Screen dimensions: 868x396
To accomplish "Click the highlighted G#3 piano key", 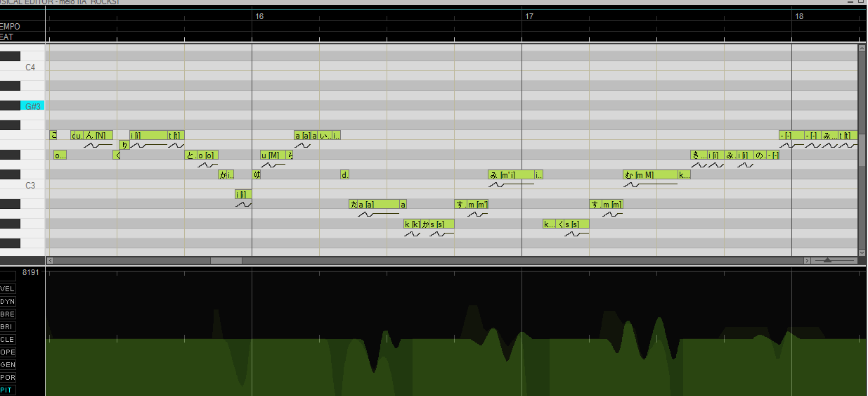I will [x=32, y=106].
